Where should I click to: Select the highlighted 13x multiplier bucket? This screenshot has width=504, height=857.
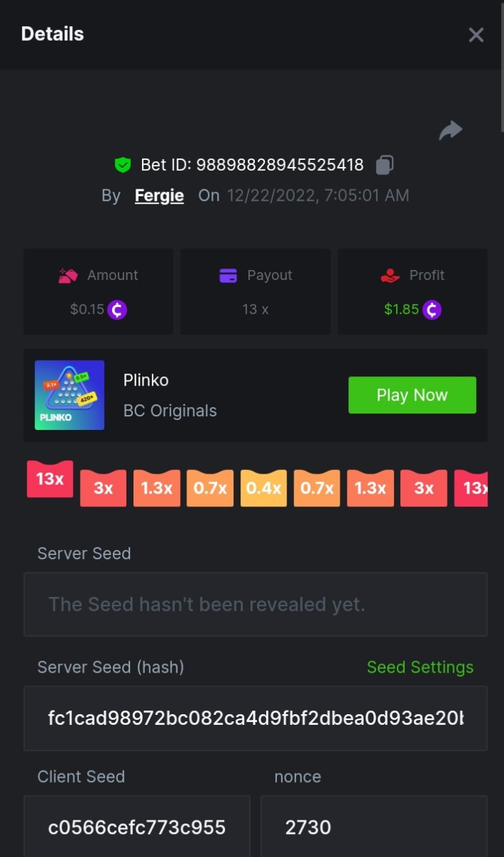click(50, 479)
